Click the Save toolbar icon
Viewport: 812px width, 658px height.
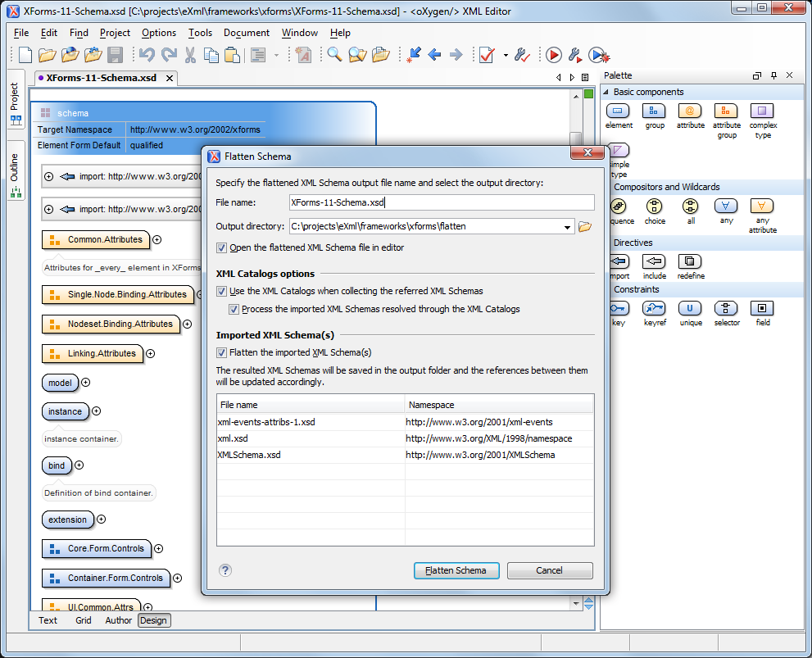coord(115,54)
